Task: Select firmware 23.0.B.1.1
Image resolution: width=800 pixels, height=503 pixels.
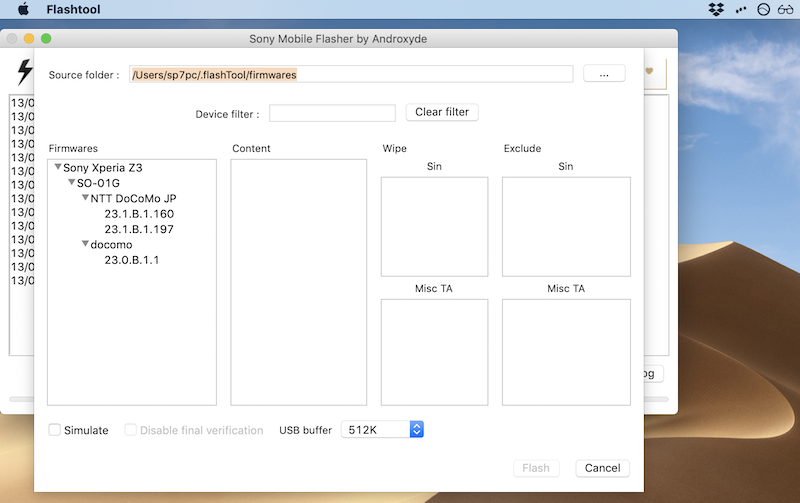Action: pos(132,260)
